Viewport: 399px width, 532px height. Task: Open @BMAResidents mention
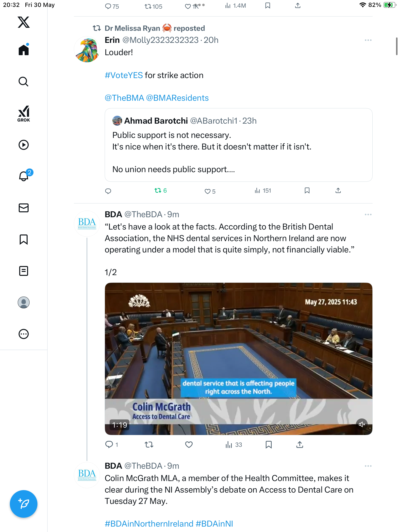point(177,98)
